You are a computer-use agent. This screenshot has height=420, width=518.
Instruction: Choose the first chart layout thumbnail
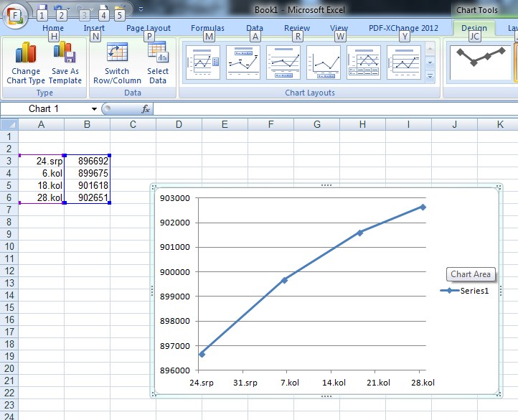click(203, 62)
